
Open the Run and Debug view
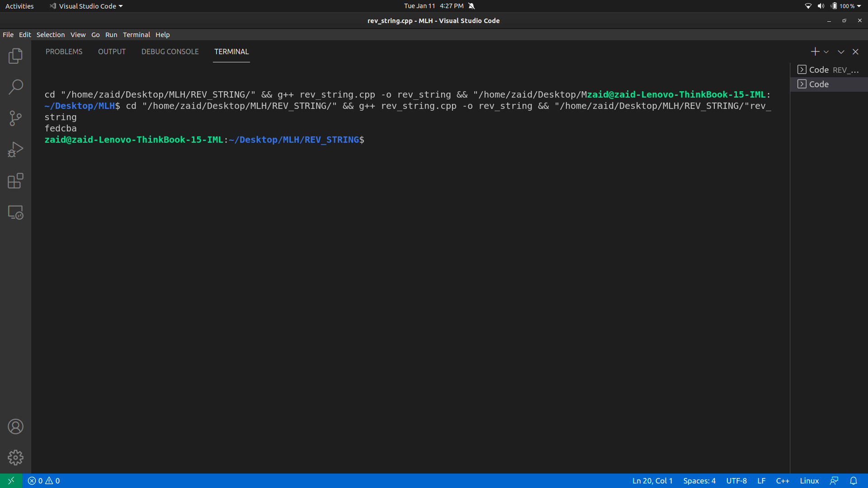coord(15,150)
